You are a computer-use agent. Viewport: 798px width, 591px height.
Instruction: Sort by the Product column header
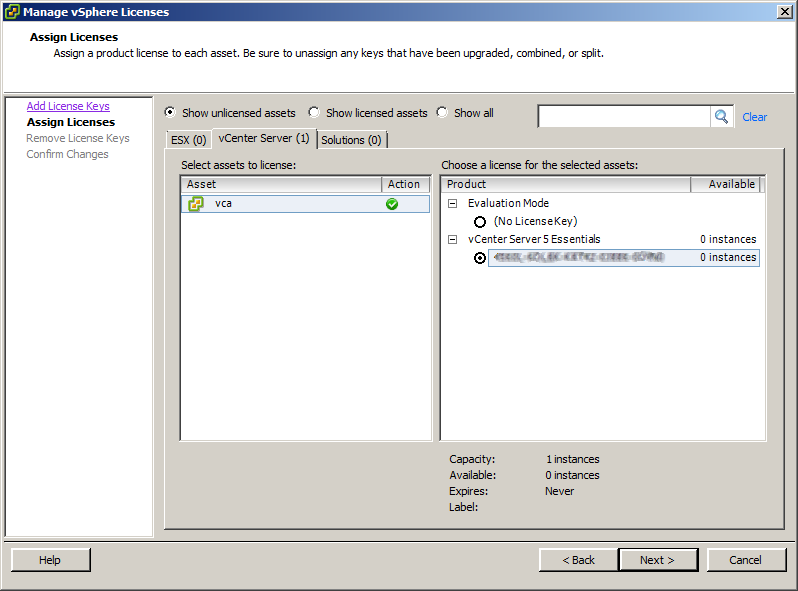coord(565,184)
